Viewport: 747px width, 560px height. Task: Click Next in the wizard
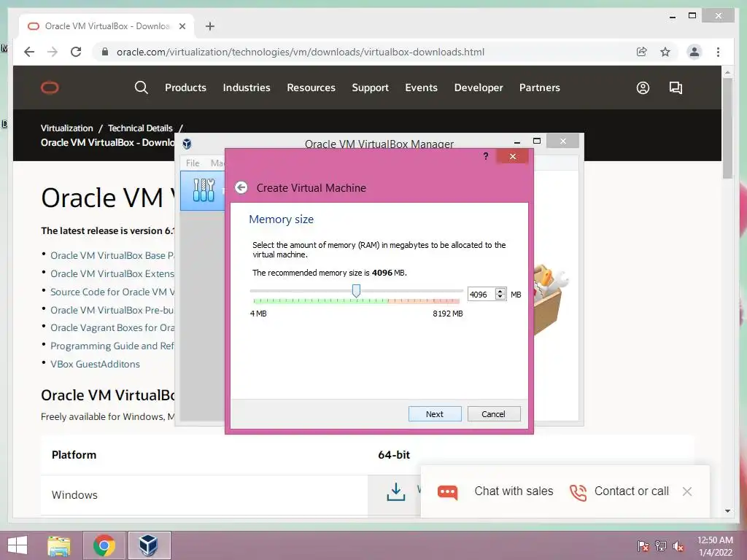point(435,414)
